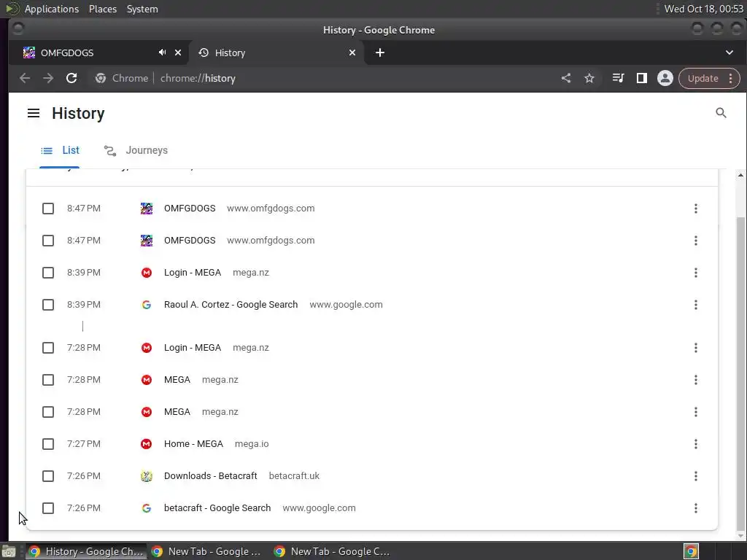Check the 8:39 PM Login - MEGA entry

point(48,273)
